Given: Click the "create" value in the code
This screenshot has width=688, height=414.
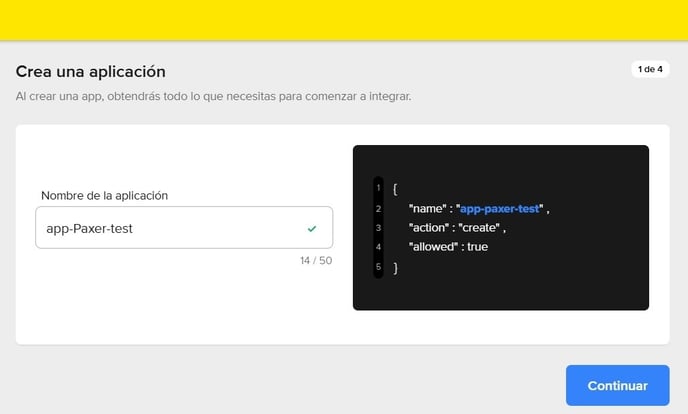Looking at the screenshot, I should 480,228.
